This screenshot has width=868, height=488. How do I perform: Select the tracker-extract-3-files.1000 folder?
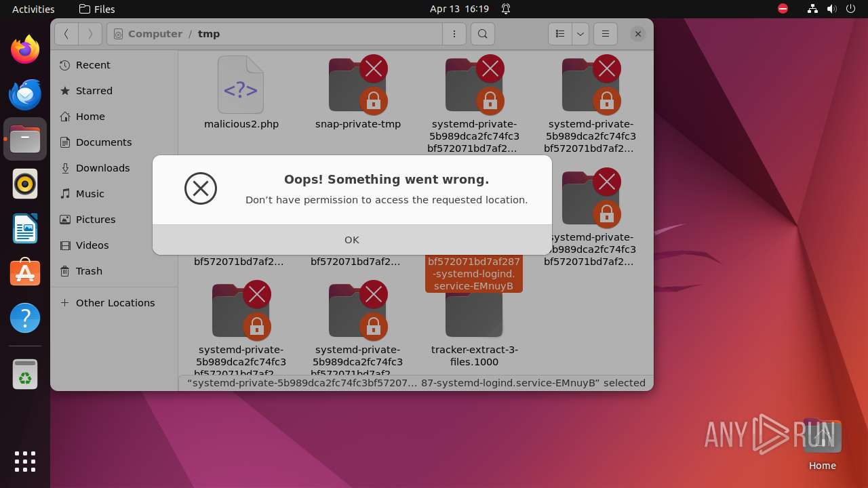point(474,315)
